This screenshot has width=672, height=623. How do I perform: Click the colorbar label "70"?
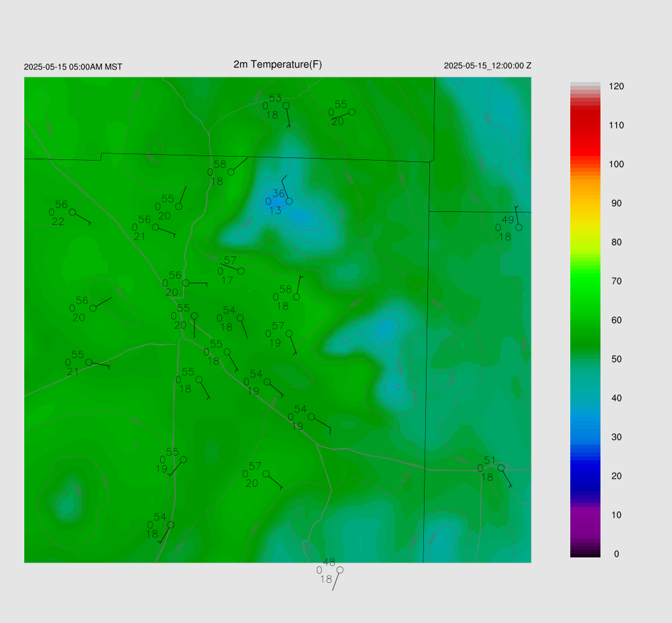click(616, 281)
